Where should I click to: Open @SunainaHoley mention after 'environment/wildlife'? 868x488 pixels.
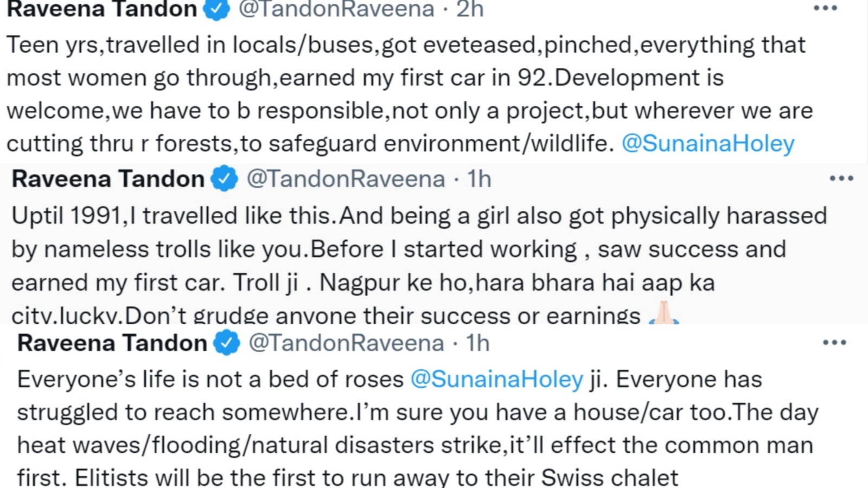[708, 144]
